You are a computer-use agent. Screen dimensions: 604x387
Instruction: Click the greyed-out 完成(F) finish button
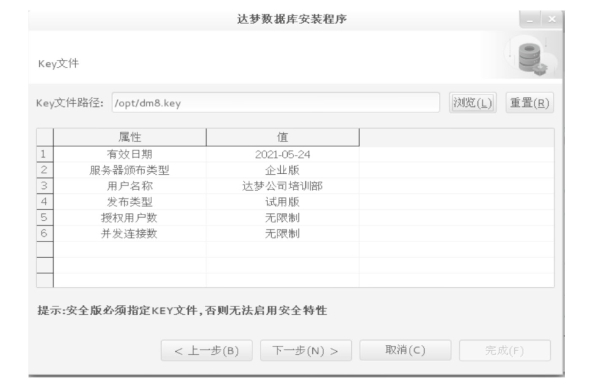pyautogui.click(x=504, y=350)
